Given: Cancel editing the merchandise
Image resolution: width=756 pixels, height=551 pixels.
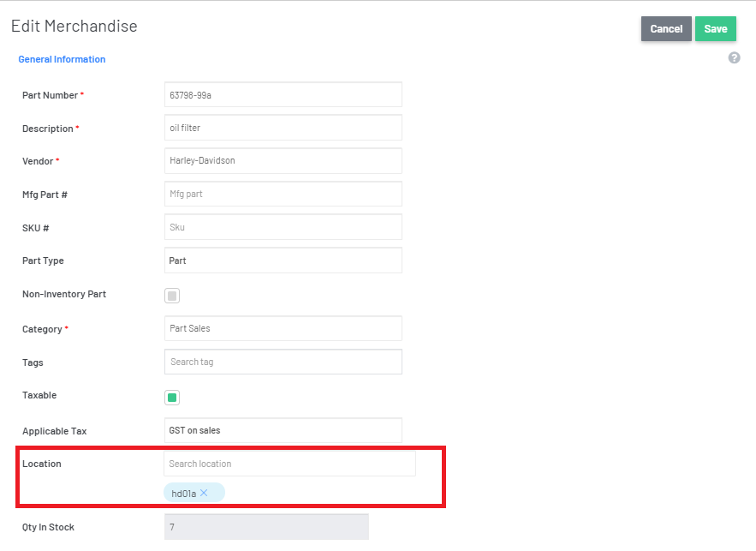Looking at the screenshot, I should [666, 29].
